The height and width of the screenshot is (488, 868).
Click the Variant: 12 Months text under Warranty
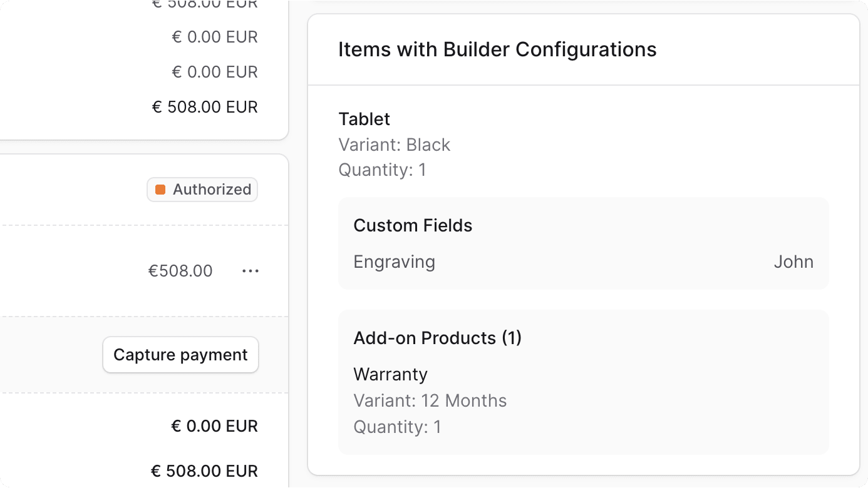tap(430, 400)
